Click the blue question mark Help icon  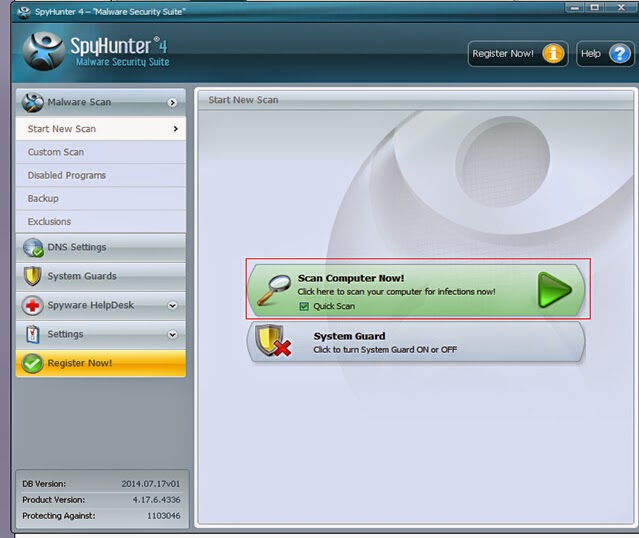click(620, 53)
